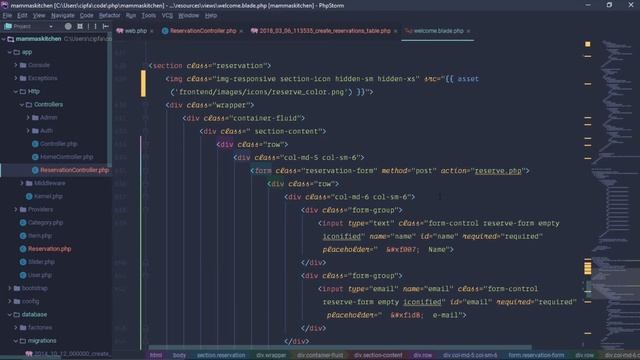The width and height of the screenshot is (640, 360).
Task: Click the body breadcrumb
Action: [x=179, y=355]
